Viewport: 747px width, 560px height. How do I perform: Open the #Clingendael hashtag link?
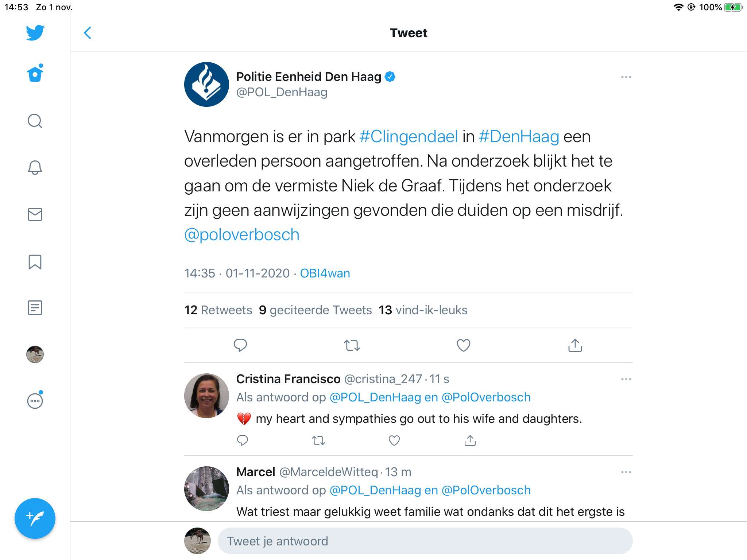tap(409, 137)
